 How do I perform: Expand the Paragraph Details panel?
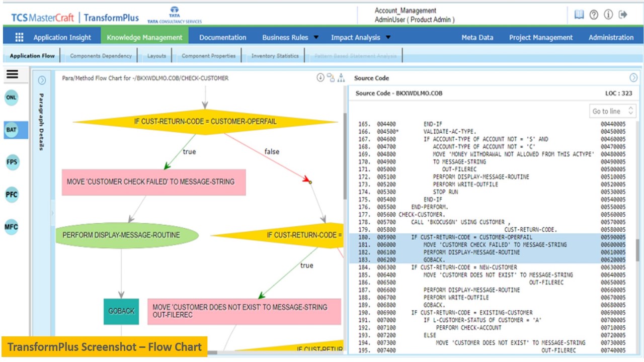(42, 80)
